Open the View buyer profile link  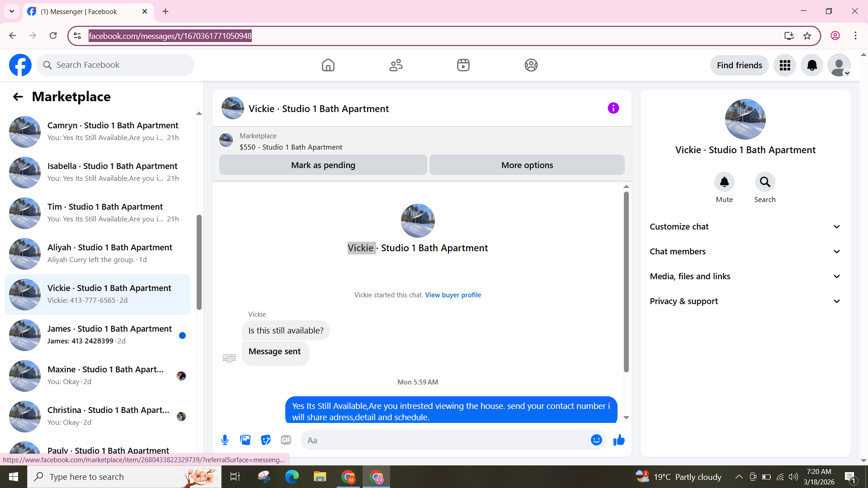coord(453,295)
